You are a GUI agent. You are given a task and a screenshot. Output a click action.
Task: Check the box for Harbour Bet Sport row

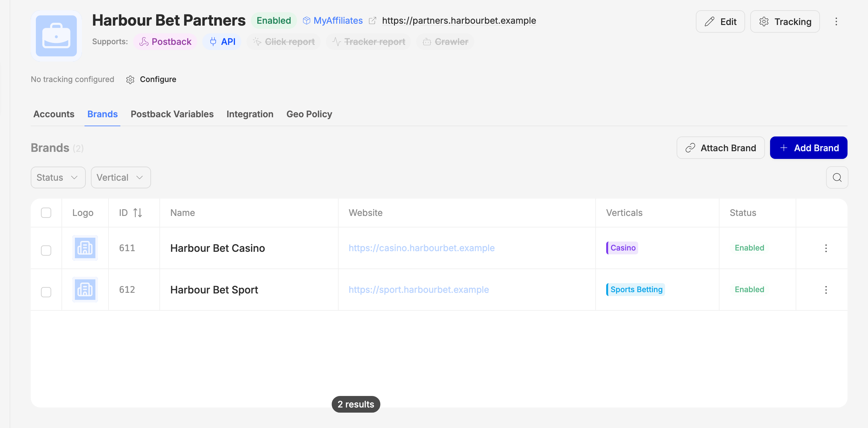(x=46, y=292)
